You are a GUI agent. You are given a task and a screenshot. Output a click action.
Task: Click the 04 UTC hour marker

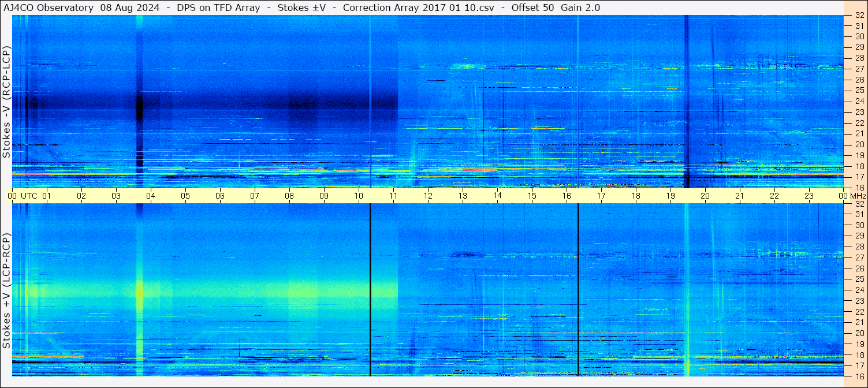(x=151, y=196)
